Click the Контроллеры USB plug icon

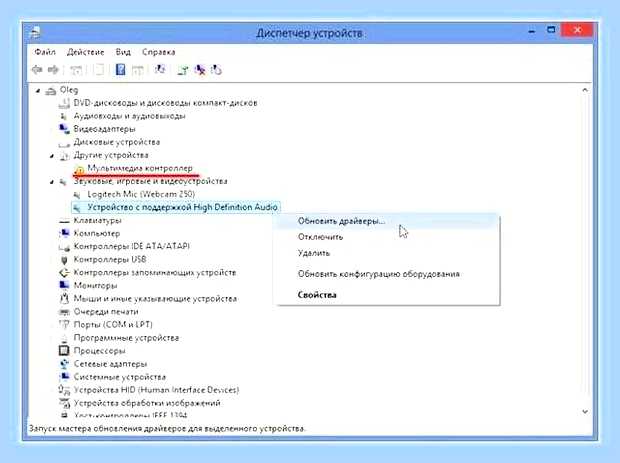[x=64, y=260]
